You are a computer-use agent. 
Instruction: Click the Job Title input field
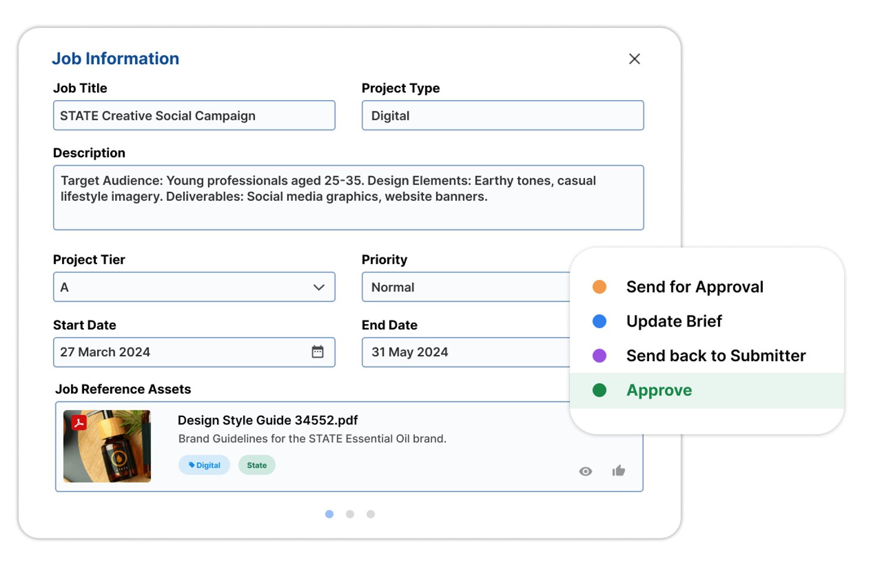point(194,115)
